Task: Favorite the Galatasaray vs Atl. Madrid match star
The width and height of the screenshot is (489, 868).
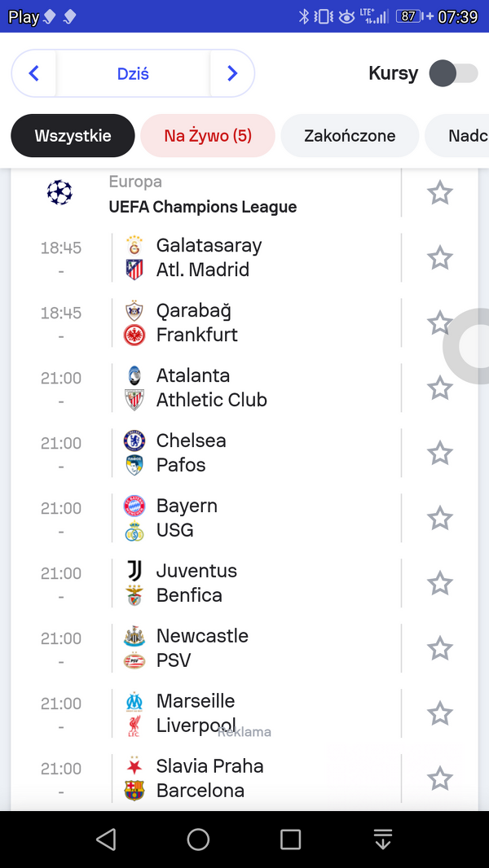Action: coord(439,258)
